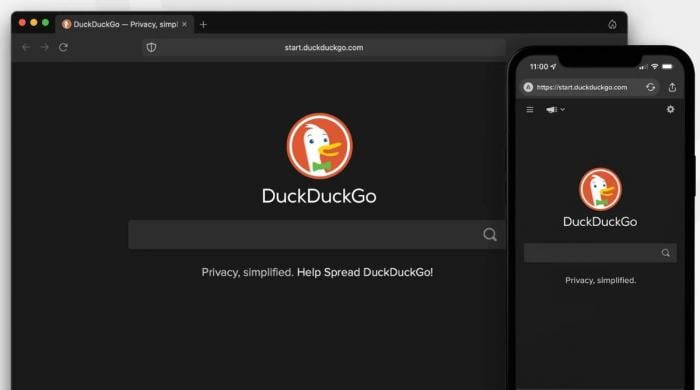Click the yellow minimize window button

point(33,22)
